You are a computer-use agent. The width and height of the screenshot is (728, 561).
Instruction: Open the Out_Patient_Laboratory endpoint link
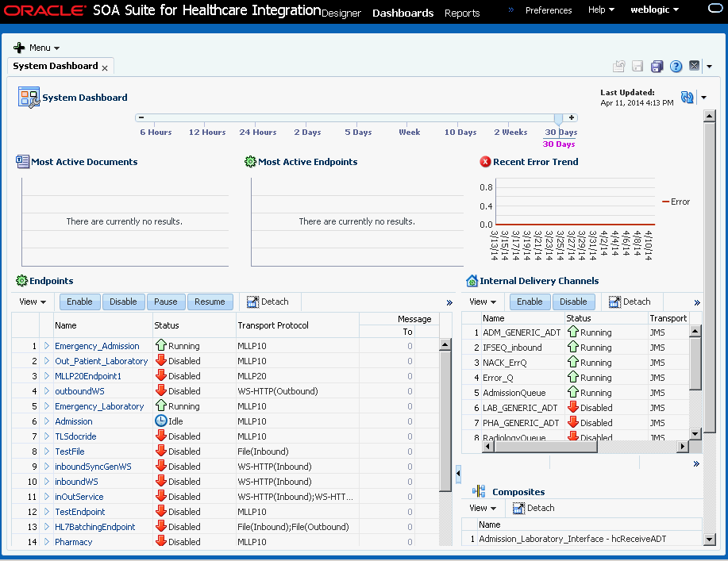tap(101, 361)
